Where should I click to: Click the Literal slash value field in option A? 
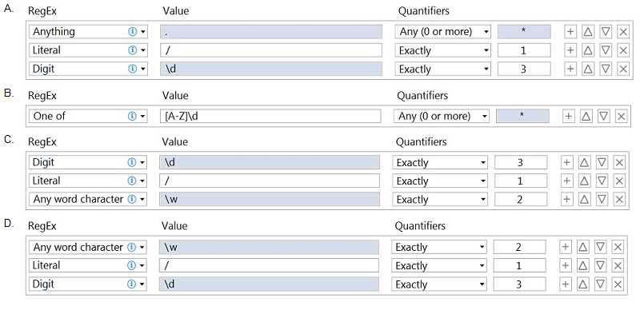tap(271, 50)
